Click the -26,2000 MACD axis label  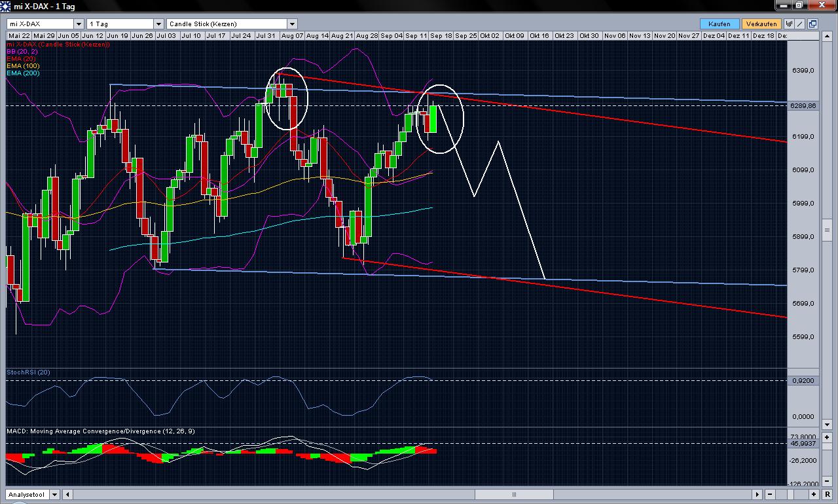coord(804,460)
